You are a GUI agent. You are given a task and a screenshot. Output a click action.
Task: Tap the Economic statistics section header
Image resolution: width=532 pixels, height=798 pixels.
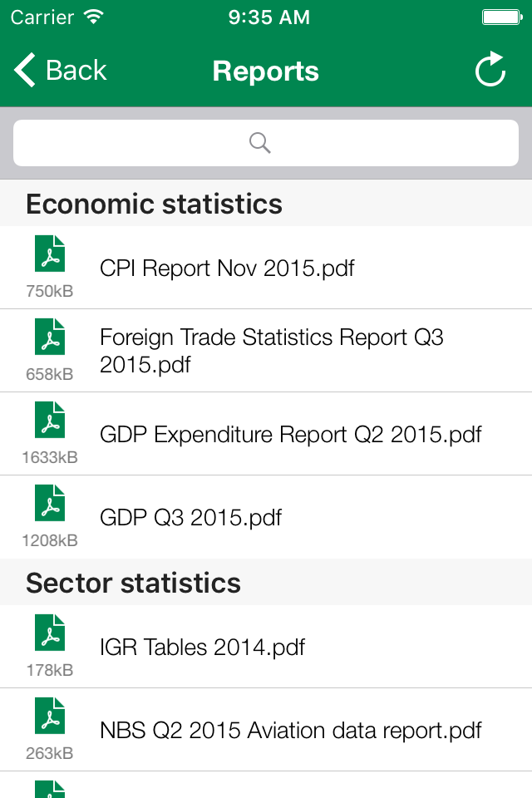pyautogui.click(x=155, y=204)
